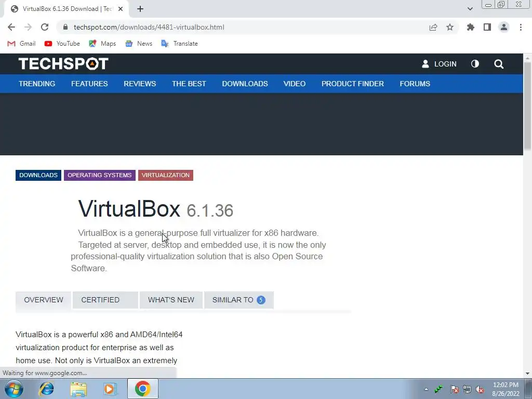Click the muted volume tray icon
The width and height of the screenshot is (532, 399).
(x=480, y=390)
